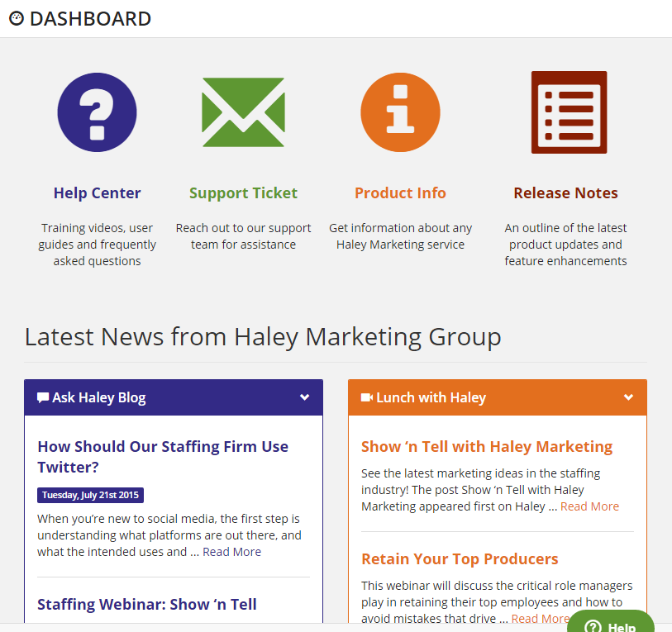Open the Product Info link
672x632 pixels.
coord(400,192)
